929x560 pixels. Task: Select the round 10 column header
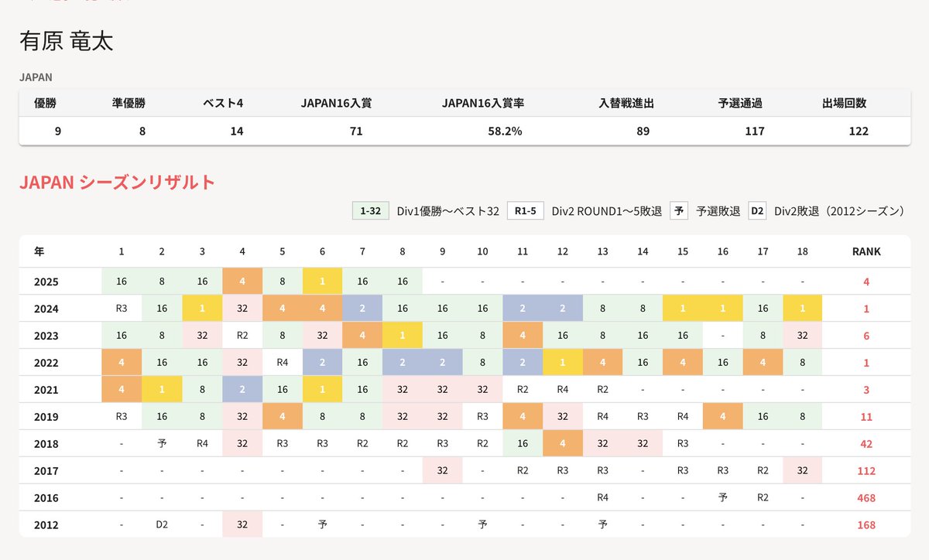(482, 251)
